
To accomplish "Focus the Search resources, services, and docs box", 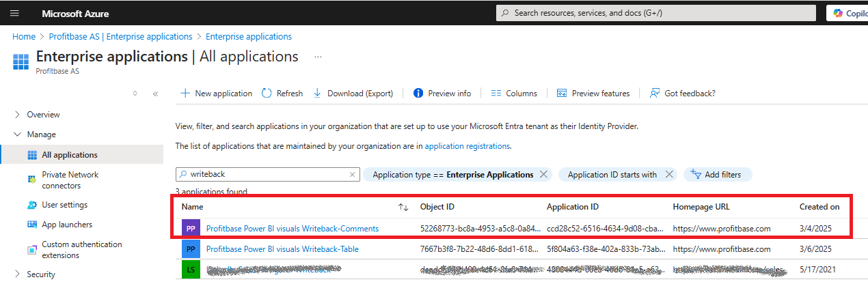I will tap(655, 13).
